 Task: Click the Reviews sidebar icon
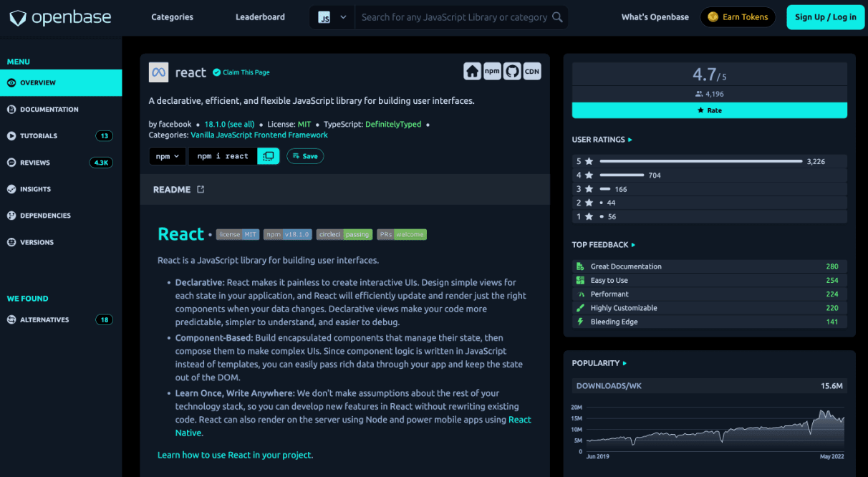(x=11, y=163)
